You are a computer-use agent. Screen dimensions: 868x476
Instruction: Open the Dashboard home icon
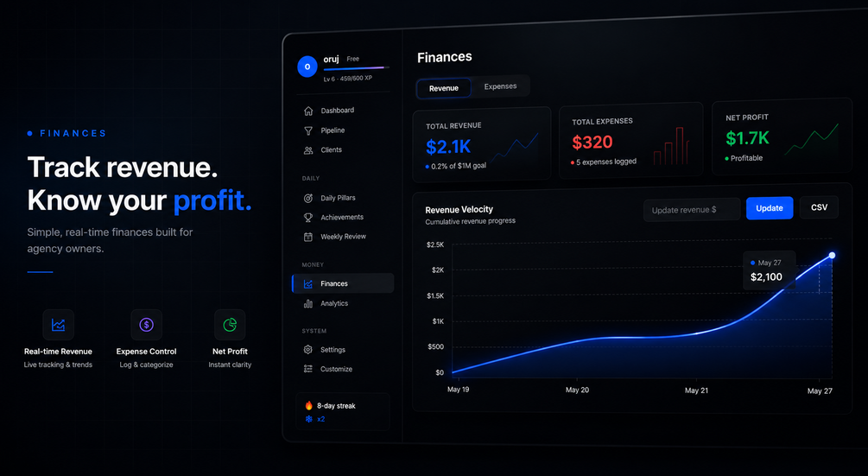tap(308, 111)
